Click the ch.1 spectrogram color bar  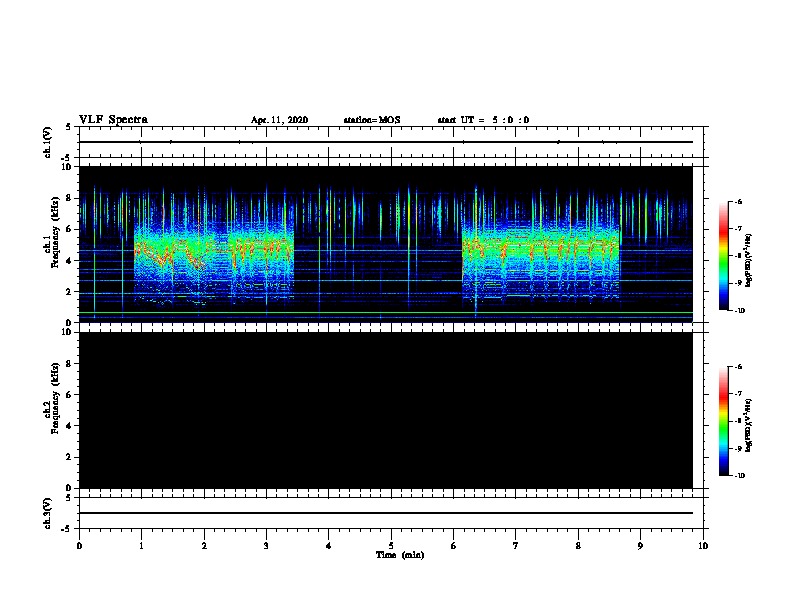pos(723,256)
